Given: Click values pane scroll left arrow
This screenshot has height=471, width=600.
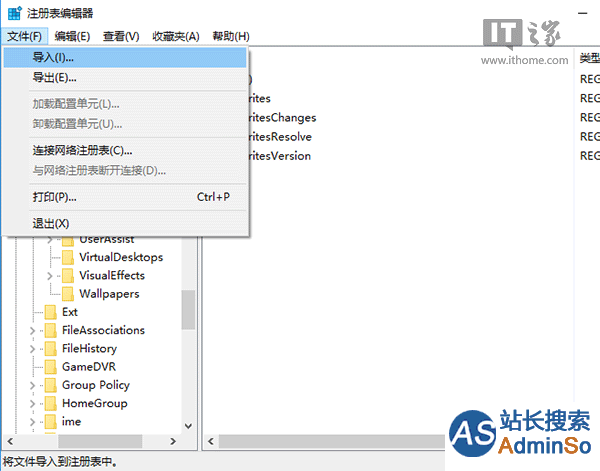Looking at the screenshot, I should (211, 442).
